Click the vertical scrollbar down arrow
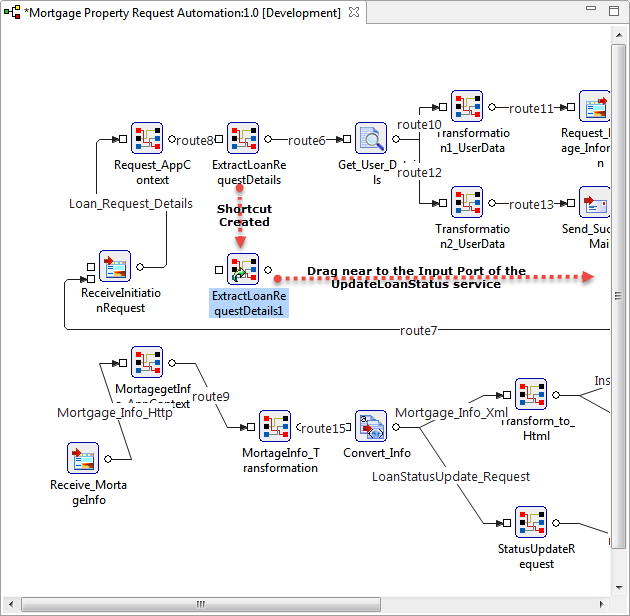This screenshot has height=616, width=630. pyautogui.click(x=619, y=588)
